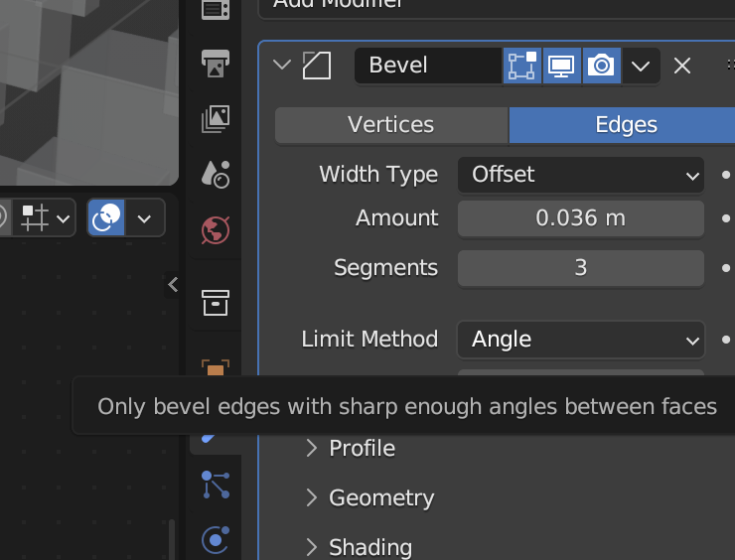Toggle Bevel modifier render visibility

tap(600, 66)
